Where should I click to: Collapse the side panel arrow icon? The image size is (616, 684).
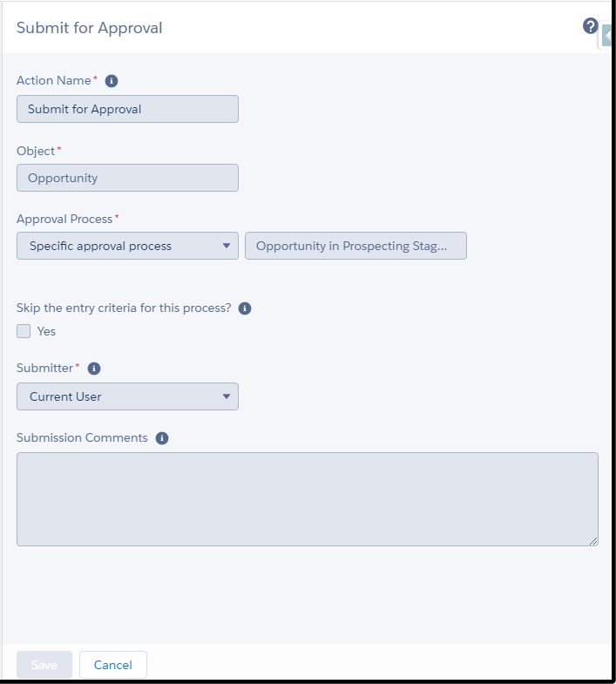click(607, 37)
